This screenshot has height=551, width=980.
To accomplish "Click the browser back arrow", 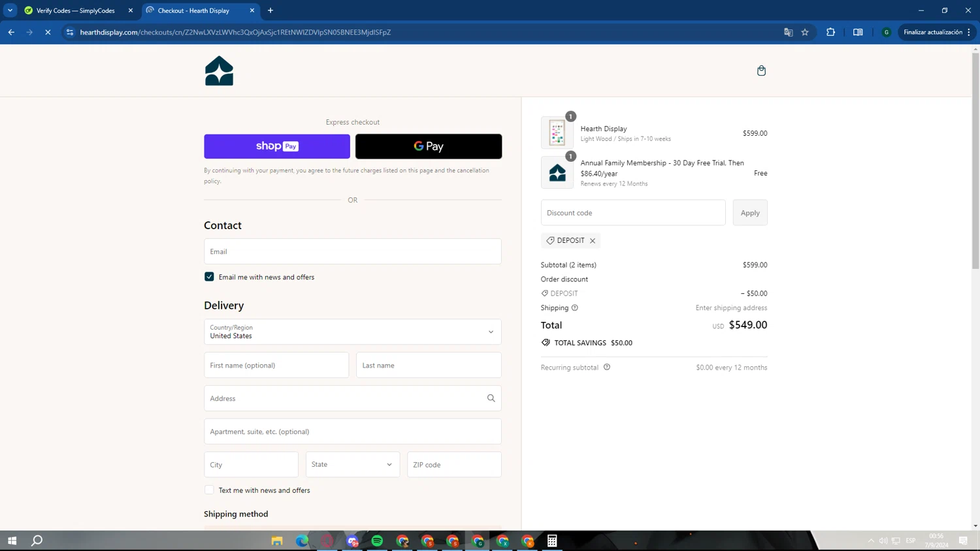I will [11, 32].
